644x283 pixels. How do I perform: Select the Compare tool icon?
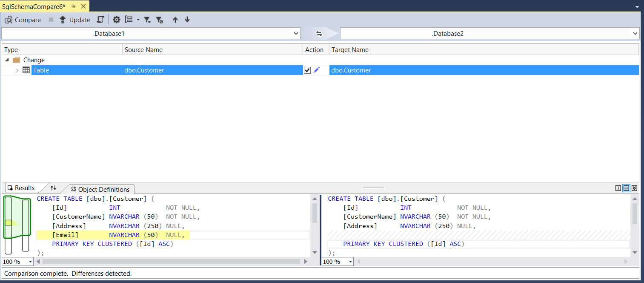coord(8,20)
